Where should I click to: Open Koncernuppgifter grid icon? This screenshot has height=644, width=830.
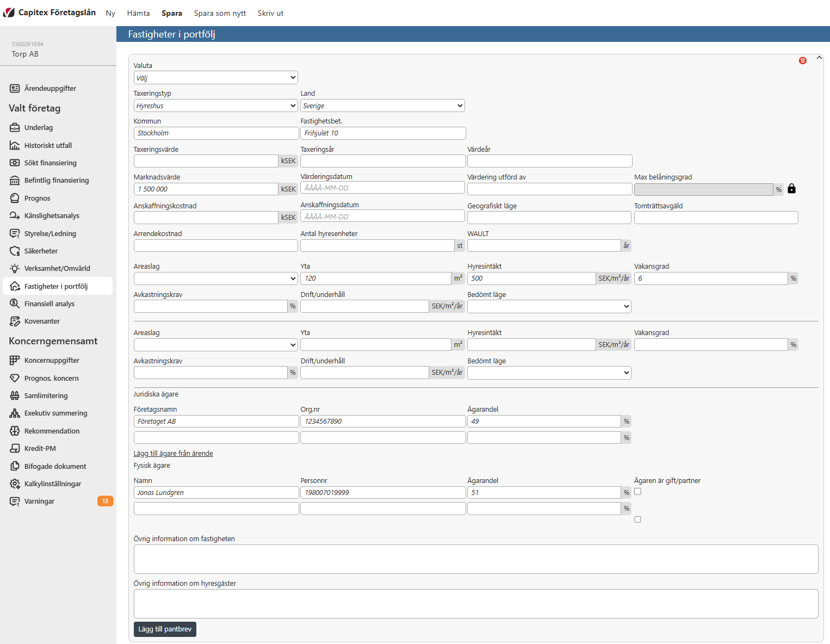click(x=15, y=360)
